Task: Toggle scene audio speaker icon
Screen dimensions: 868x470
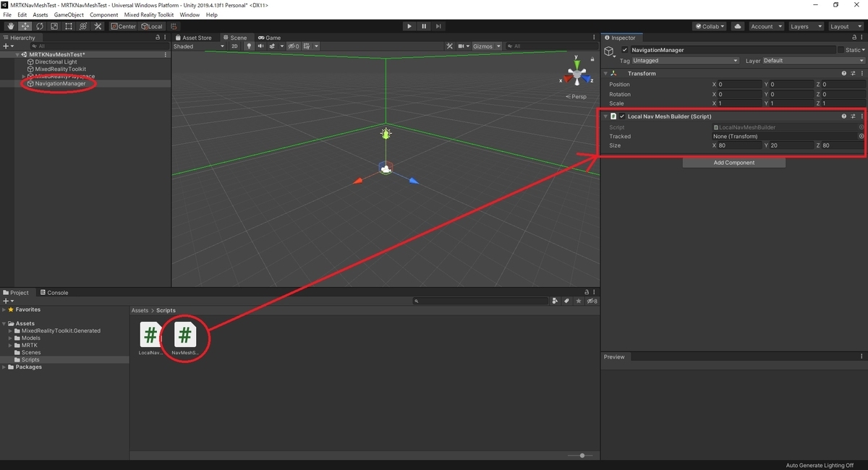Action: tap(260, 46)
